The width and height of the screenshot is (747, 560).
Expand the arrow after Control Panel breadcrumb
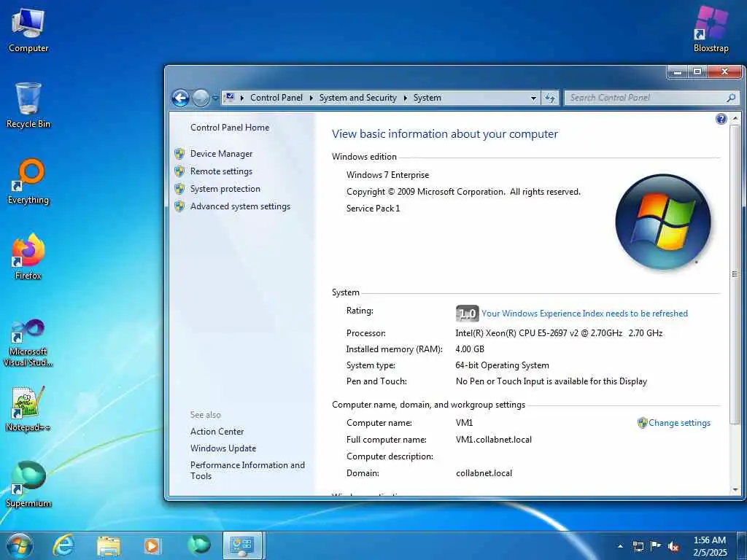[311, 98]
